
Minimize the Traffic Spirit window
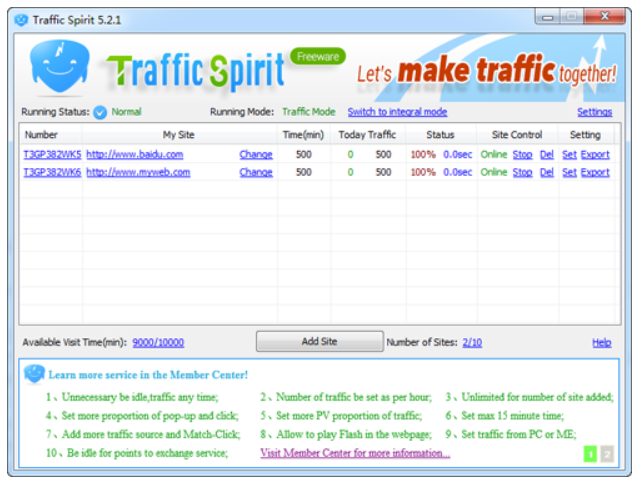pos(547,17)
